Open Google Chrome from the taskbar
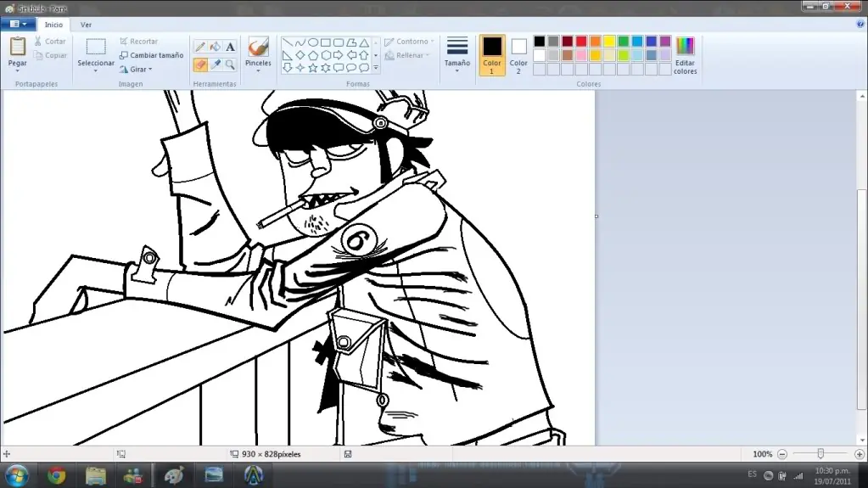Viewport: 868px width, 488px height. pyautogui.click(x=57, y=475)
